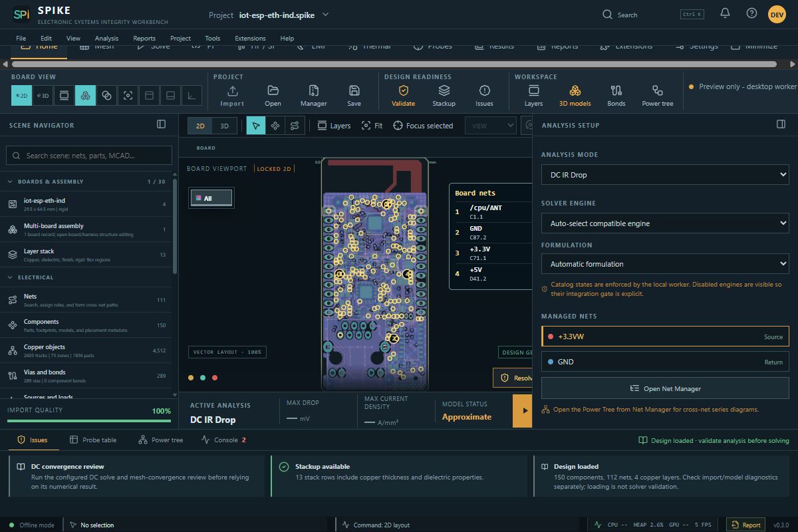
Task: Switch to the bottom Power tree tab
Action: (x=160, y=440)
